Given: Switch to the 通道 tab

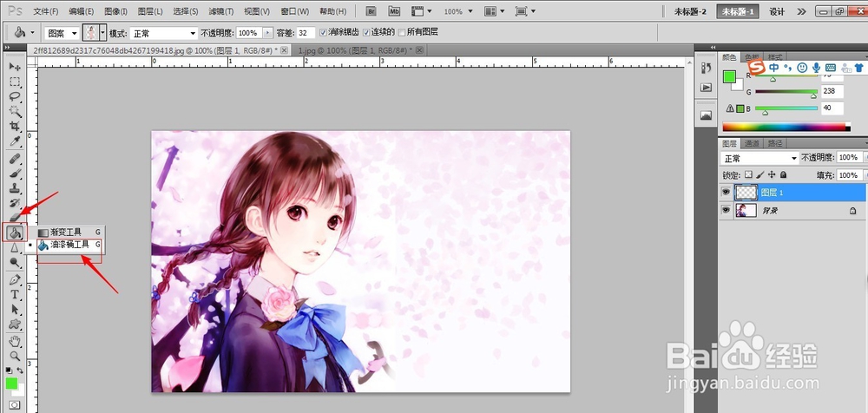Looking at the screenshot, I should click(x=752, y=143).
